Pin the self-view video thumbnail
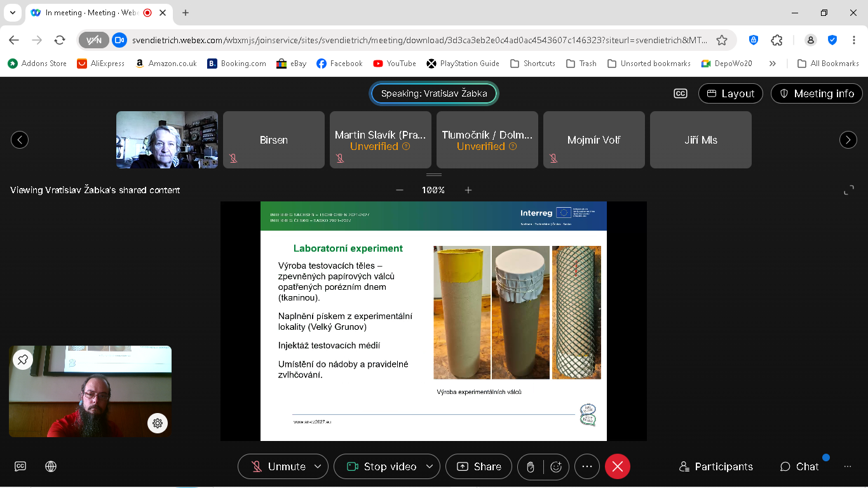The width and height of the screenshot is (868, 488). (x=23, y=360)
